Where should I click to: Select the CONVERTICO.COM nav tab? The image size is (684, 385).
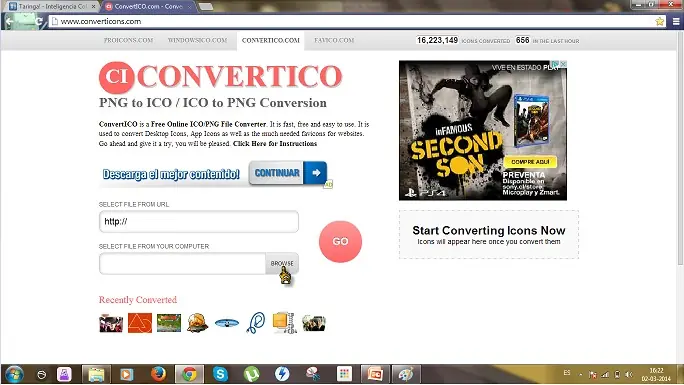click(270, 40)
